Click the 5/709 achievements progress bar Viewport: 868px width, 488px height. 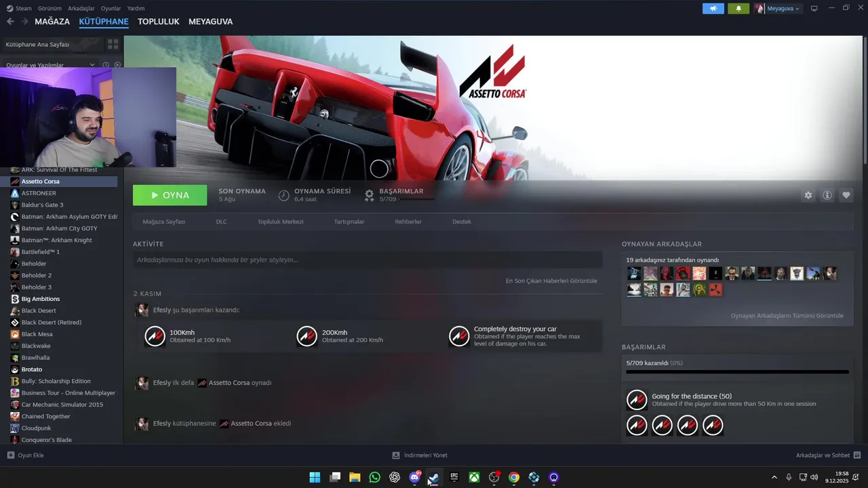[737, 371]
